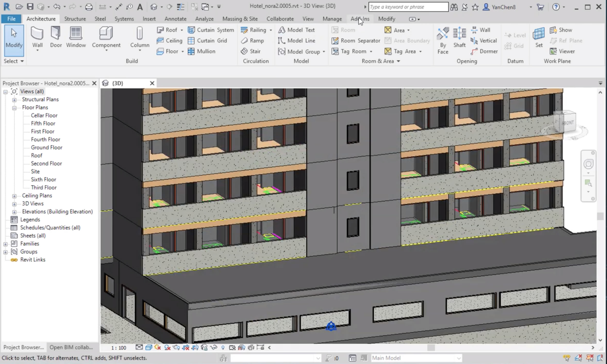Click the Save icon in quick access toolbar
Image resolution: width=607 pixels, height=364 pixels.
pos(30,7)
